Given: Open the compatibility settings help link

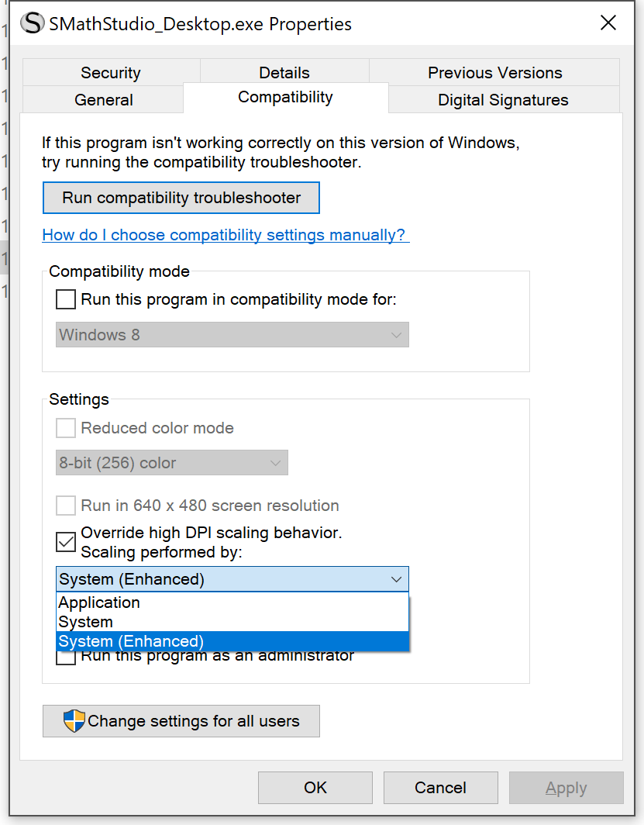Looking at the screenshot, I should click(225, 235).
